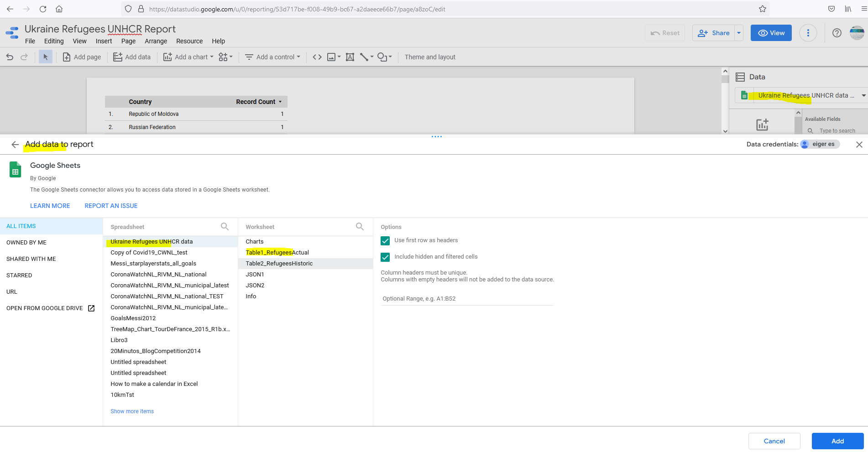Screen dimensions: 868x452
Task: Select Copy of Covid19_CWNL_test spreadsheet
Action: [171, 253]
